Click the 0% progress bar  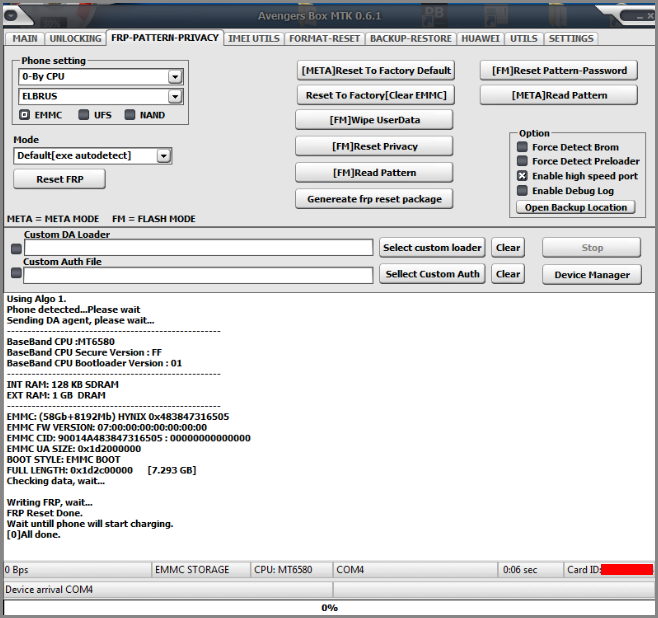(x=329, y=608)
